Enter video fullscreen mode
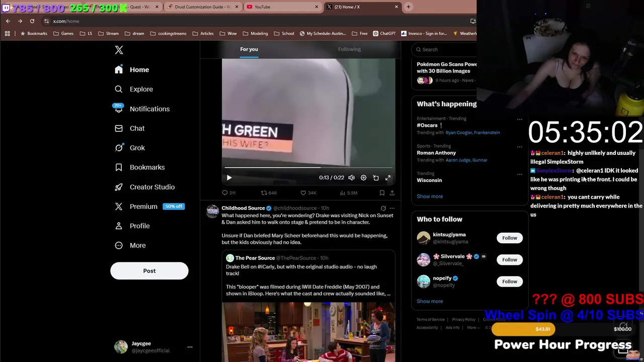This screenshot has height=362, width=644. 388,177
